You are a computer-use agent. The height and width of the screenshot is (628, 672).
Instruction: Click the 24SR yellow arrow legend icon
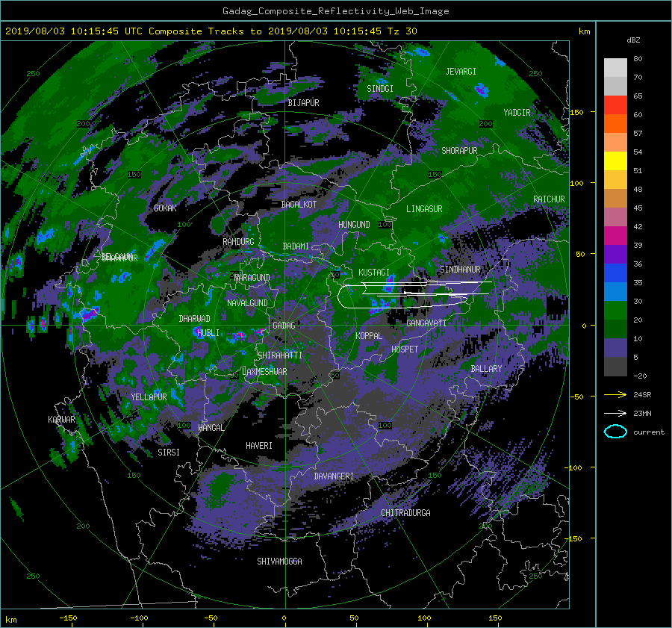[x=615, y=395]
